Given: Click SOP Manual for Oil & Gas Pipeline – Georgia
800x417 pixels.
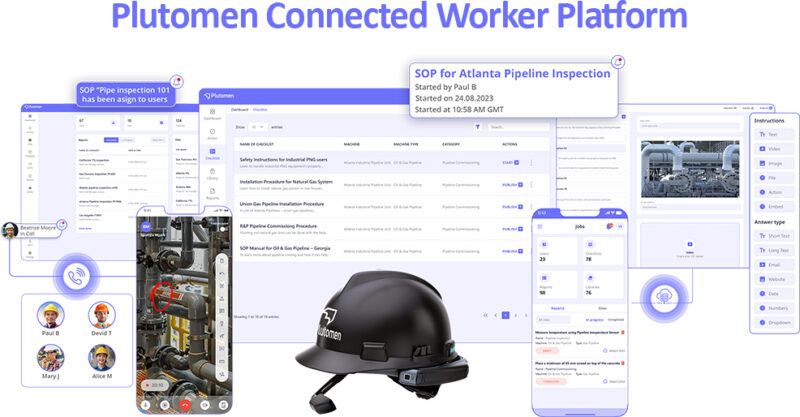Looking at the screenshot, I should pos(285,249).
